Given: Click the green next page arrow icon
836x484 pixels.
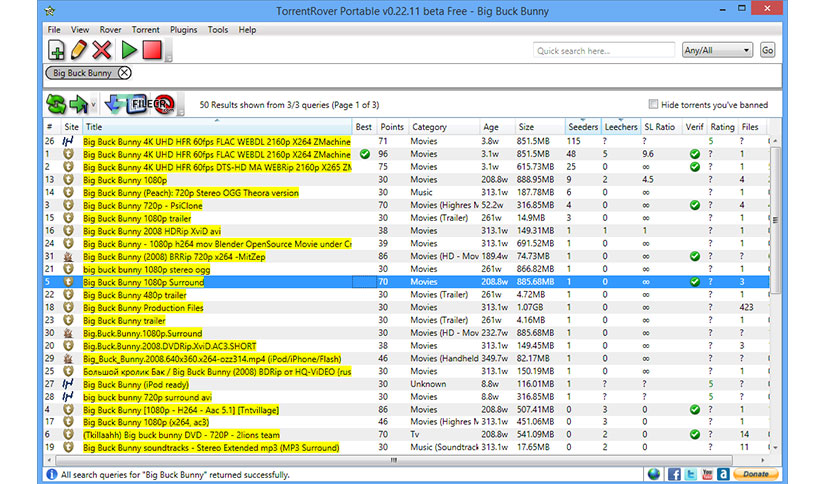Looking at the screenshot, I should 79,104.
